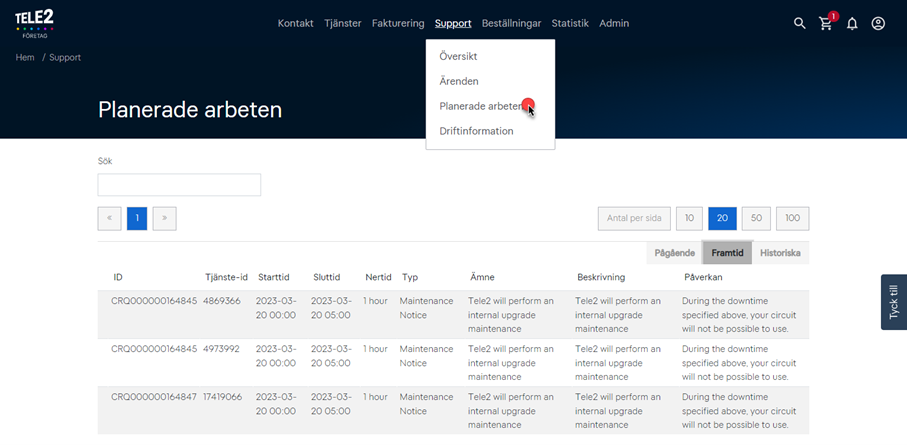Switch to the Pågående tab

(674, 253)
